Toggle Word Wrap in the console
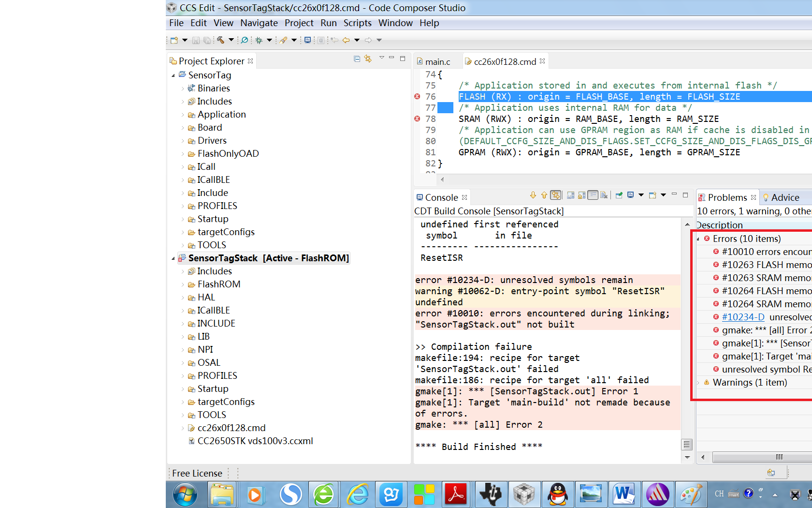812x508 pixels. click(x=593, y=195)
